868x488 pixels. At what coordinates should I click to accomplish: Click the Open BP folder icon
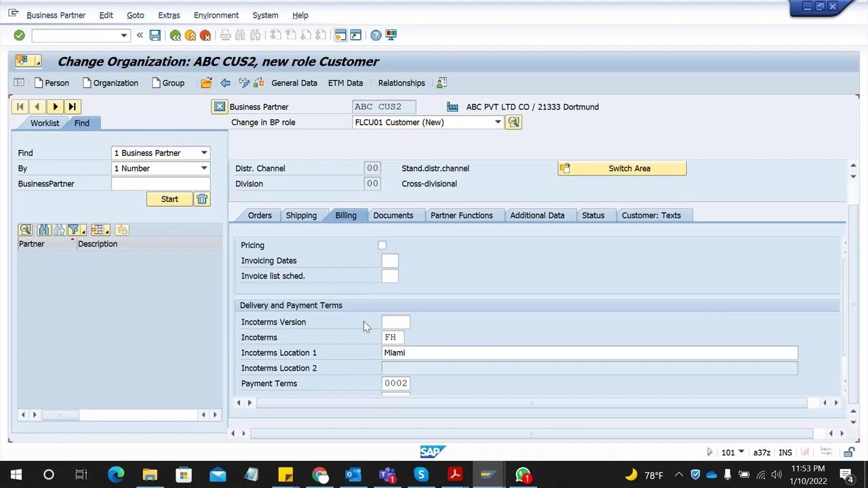206,83
